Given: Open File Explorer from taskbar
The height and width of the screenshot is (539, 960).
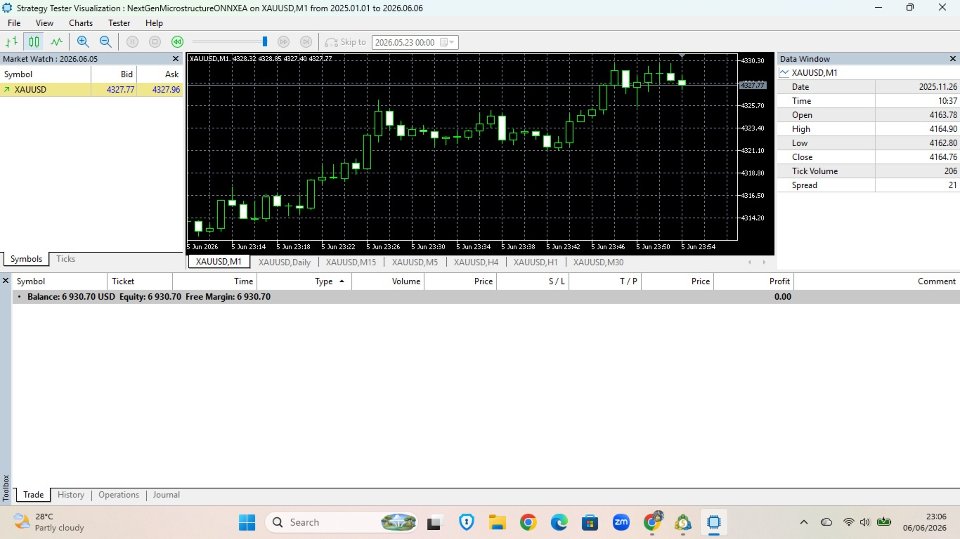Looking at the screenshot, I should point(497,522).
